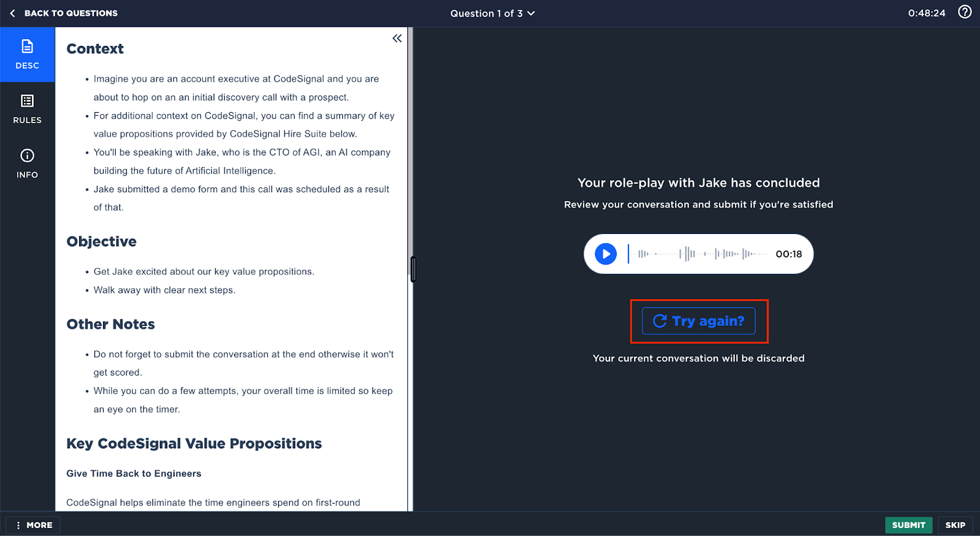Submit the conversation
The image size is (980, 536).
908,525
